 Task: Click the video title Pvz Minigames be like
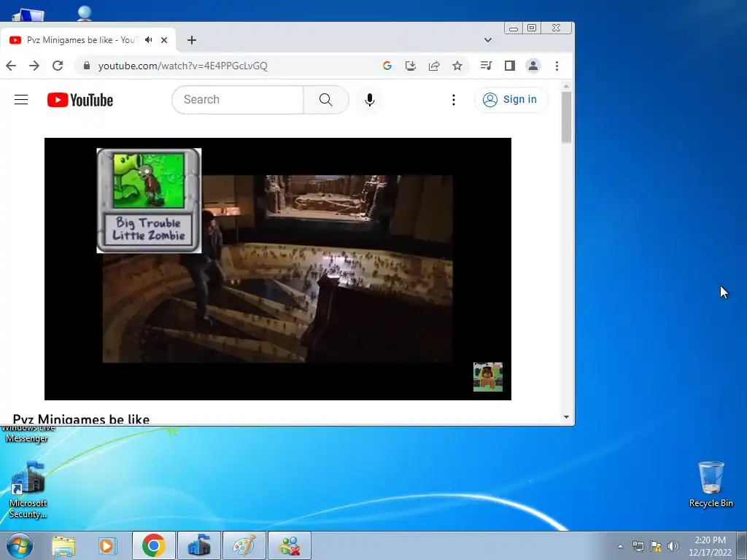81,419
